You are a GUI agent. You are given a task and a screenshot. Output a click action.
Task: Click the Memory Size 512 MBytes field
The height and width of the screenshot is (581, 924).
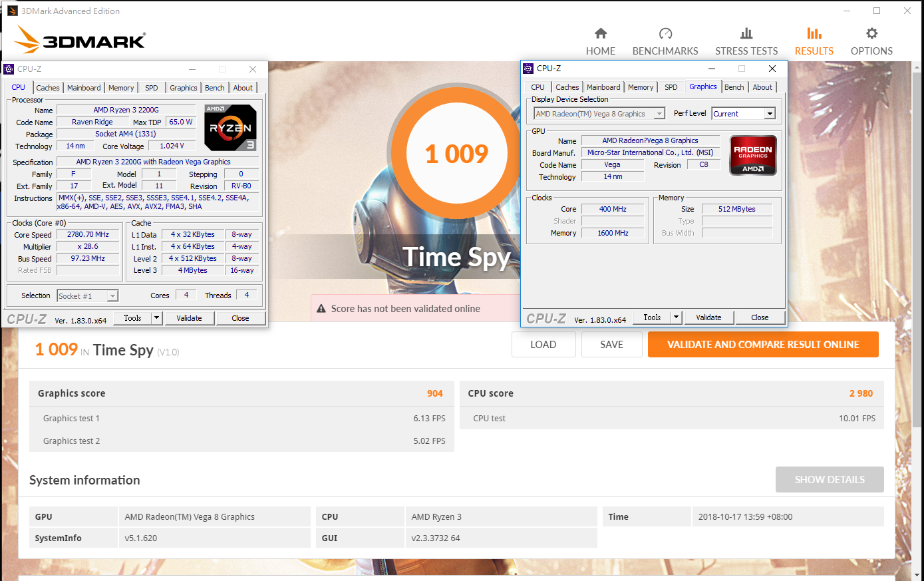737,209
